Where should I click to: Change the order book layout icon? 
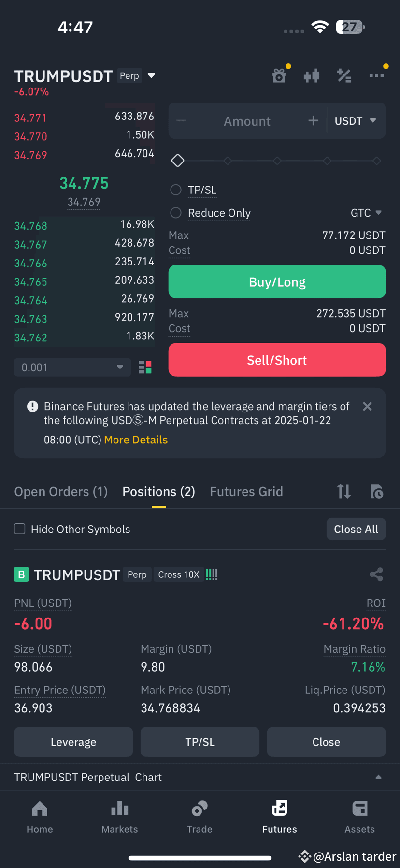(145, 368)
